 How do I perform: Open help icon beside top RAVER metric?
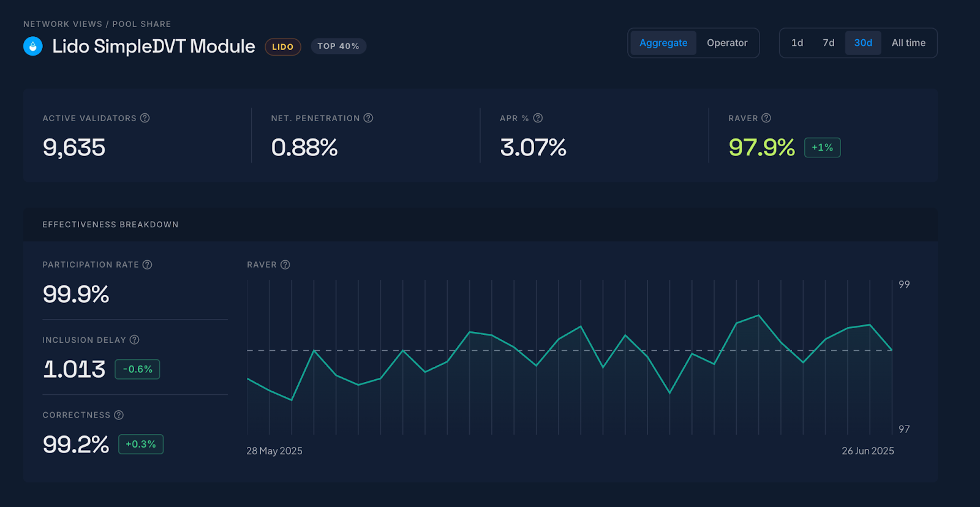click(766, 118)
